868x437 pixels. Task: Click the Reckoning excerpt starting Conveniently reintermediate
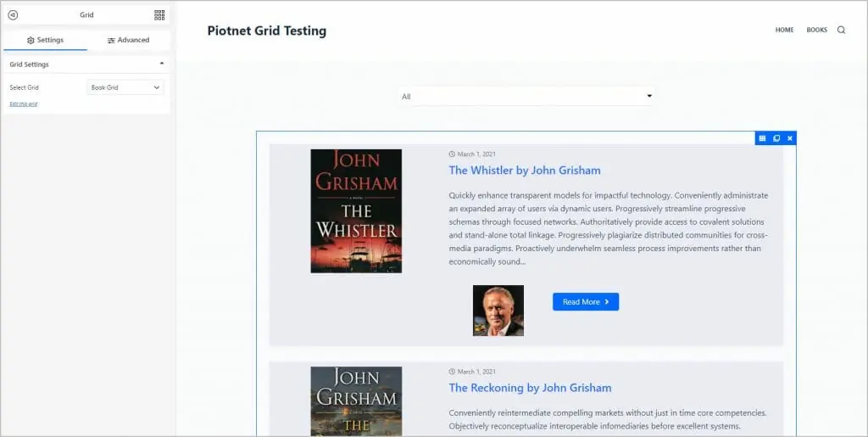[x=608, y=419]
